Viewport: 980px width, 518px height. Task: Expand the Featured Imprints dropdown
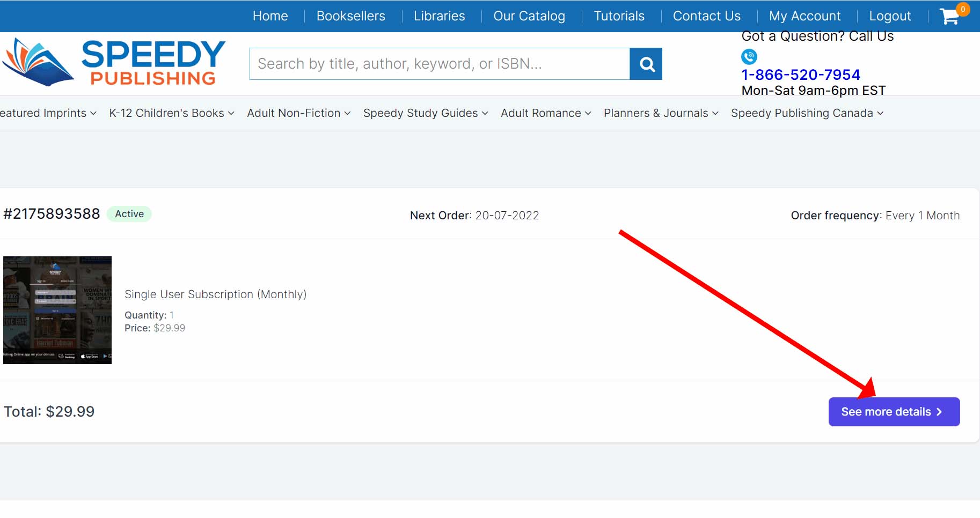(48, 113)
